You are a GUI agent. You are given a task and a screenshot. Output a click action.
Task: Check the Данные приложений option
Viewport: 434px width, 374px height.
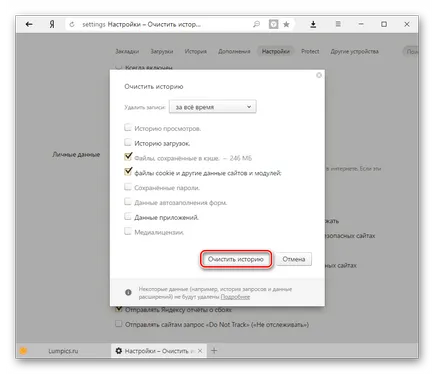128,216
